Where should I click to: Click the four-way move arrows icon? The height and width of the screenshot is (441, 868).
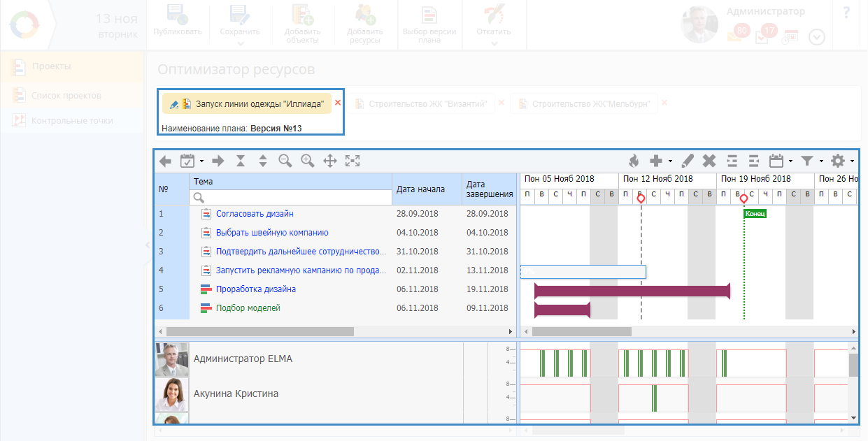(x=330, y=161)
